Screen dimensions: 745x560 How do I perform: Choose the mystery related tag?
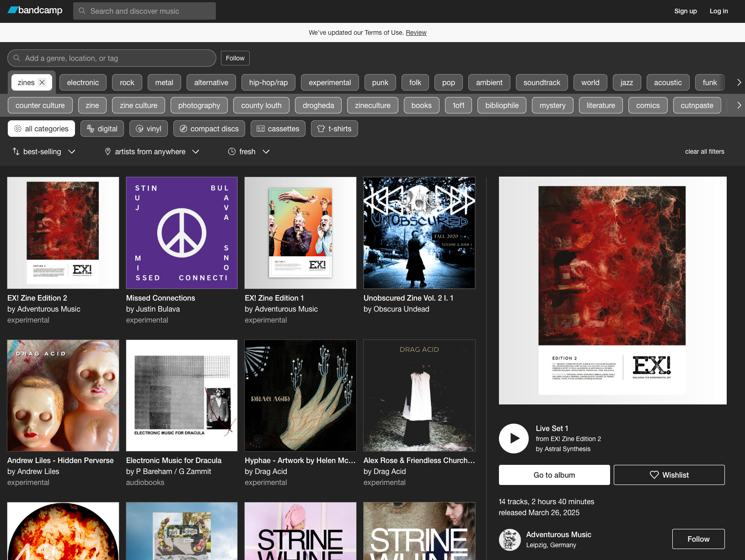pos(552,105)
